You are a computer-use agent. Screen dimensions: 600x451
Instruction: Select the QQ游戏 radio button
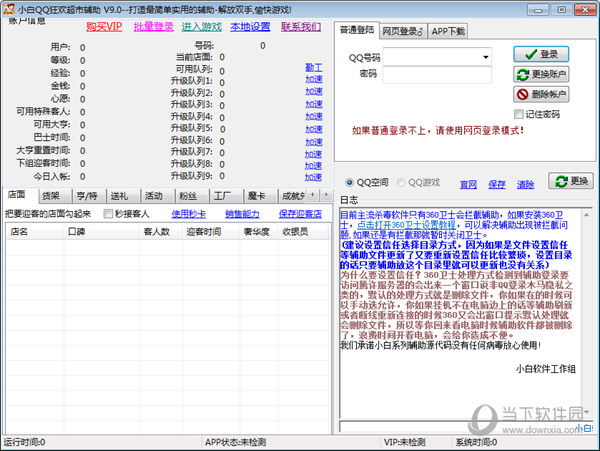pos(401,182)
